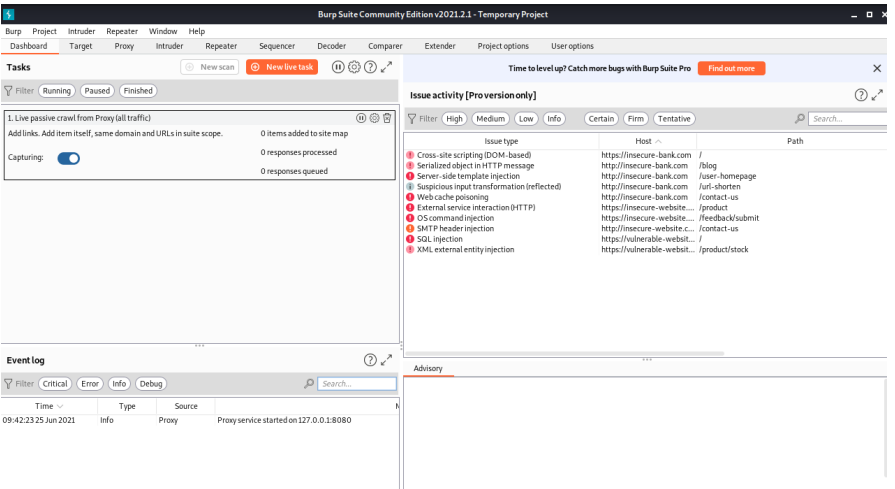Toggle the High severity filter

point(454,119)
